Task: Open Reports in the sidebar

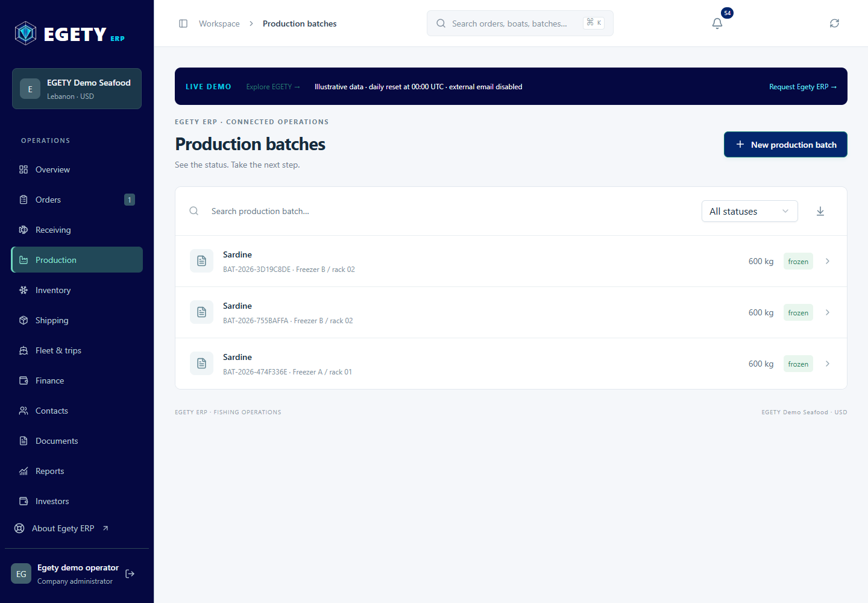Action: click(x=77, y=471)
